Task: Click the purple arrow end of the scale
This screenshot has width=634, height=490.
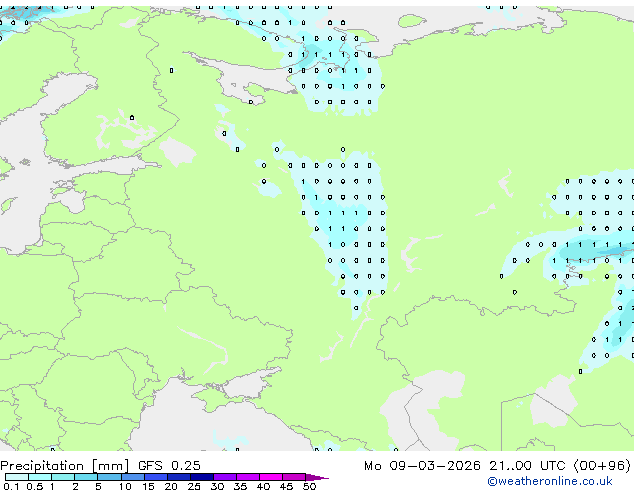Action: [317, 477]
